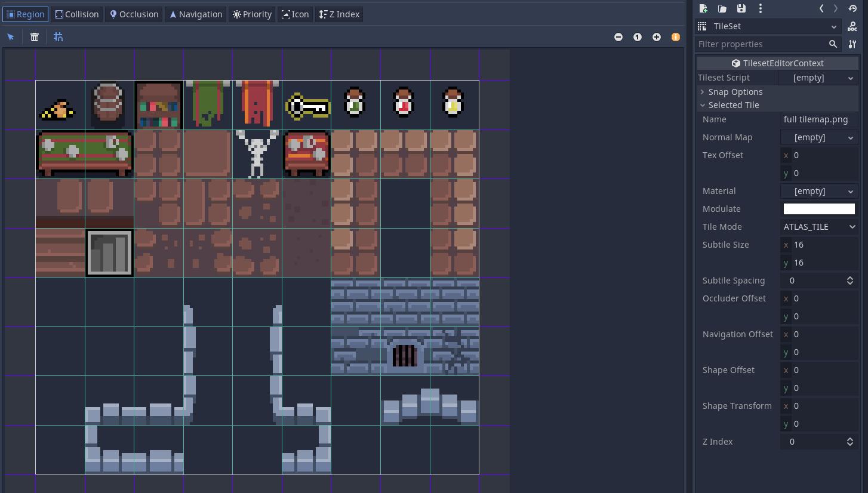Image resolution: width=868 pixels, height=493 pixels.
Task: Create a new resource in Inspector
Action: (x=703, y=8)
